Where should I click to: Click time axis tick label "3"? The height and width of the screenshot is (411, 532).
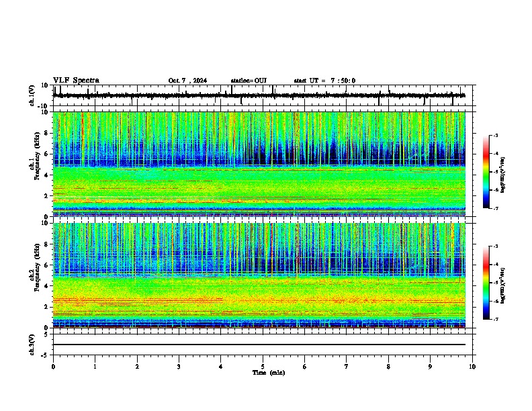(179, 367)
